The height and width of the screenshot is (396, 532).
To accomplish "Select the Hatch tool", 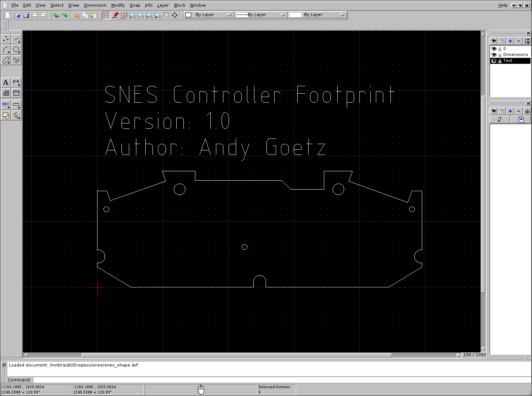I will pos(6,93).
